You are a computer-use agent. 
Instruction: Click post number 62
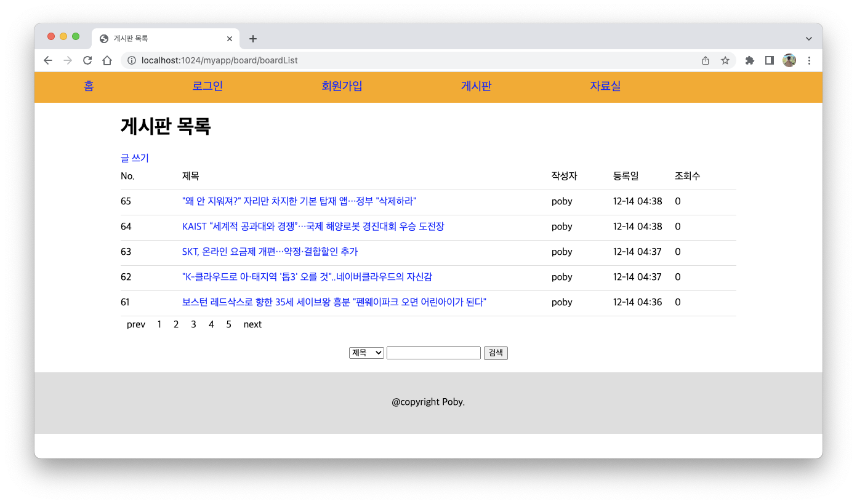tap(126, 277)
